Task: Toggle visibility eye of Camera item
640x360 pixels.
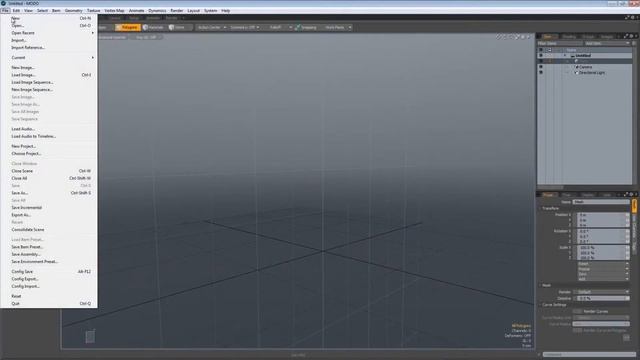Action: pos(541,67)
